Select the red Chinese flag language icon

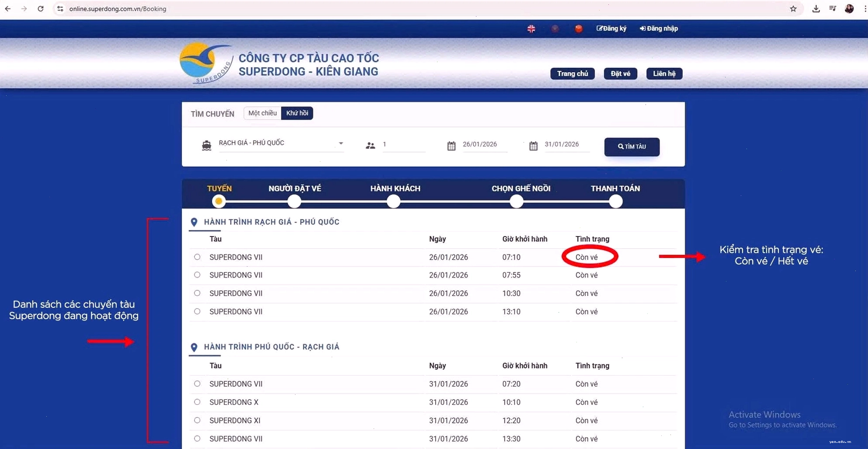[x=579, y=28]
